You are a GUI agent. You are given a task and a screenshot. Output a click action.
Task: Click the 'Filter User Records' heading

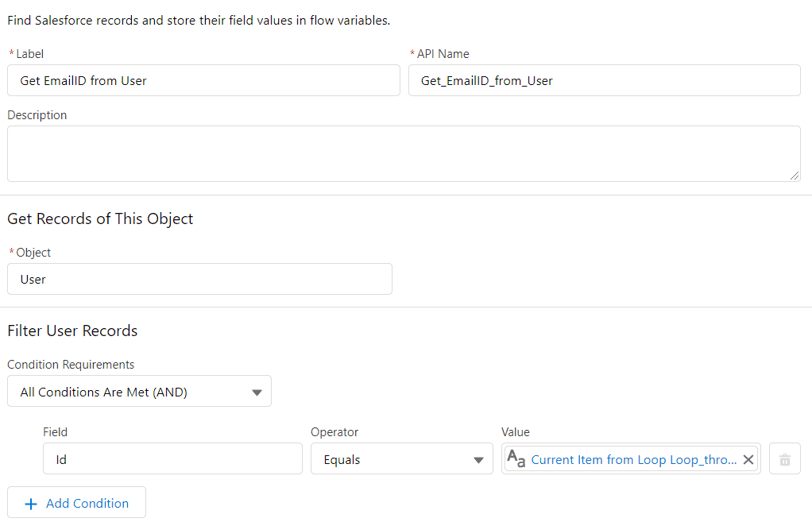click(72, 331)
